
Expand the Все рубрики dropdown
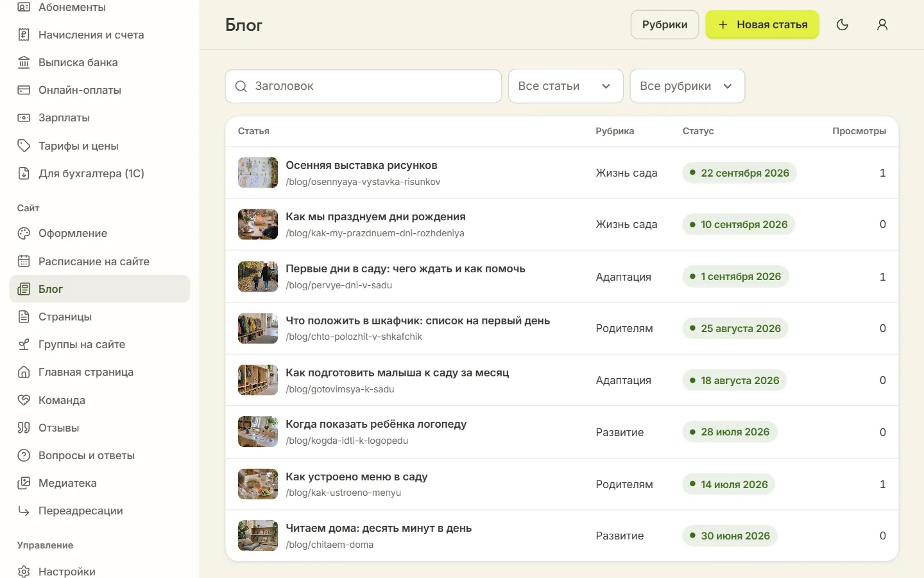pyautogui.click(x=687, y=86)
